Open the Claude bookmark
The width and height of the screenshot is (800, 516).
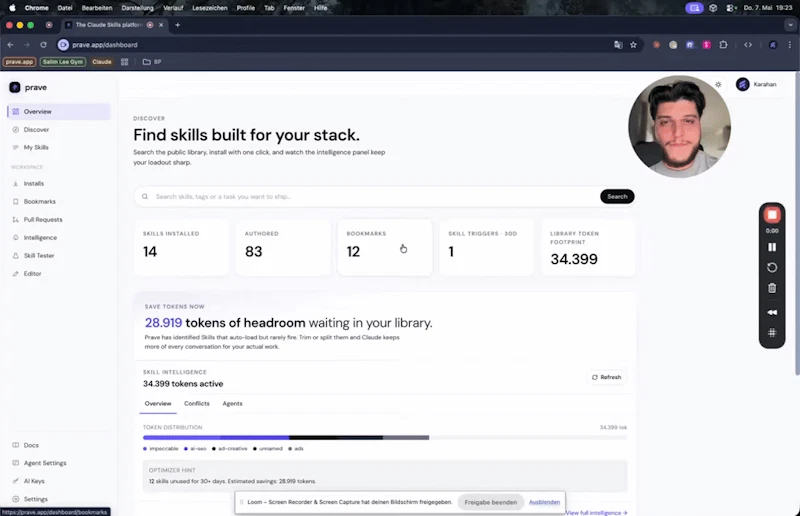pos(102,62)
